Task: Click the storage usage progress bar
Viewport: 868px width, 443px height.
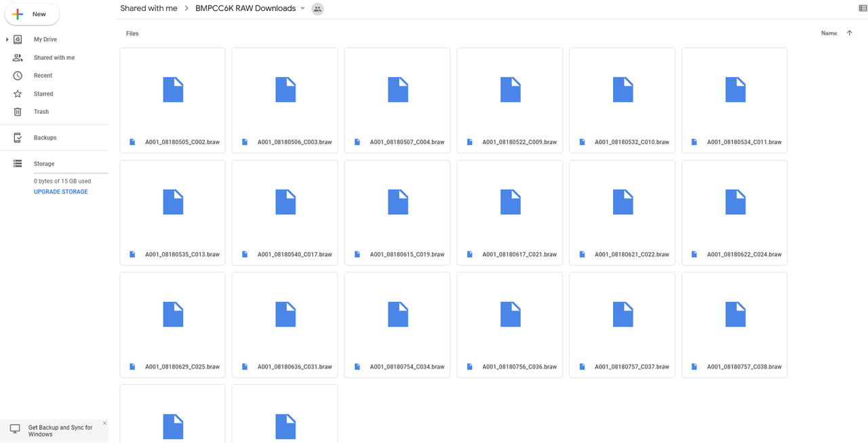Action: coord(71,174)
